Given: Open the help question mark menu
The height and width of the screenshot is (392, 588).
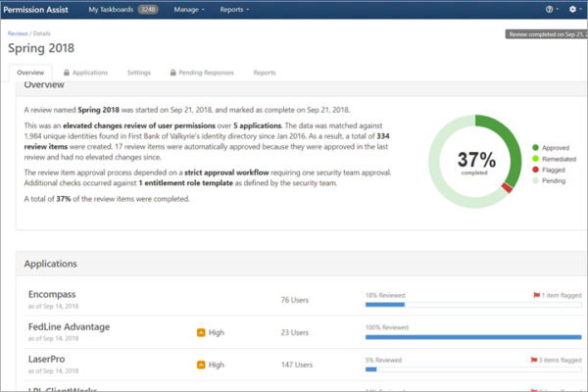Looking at the screenshot, I should click(x=551, y=10).
